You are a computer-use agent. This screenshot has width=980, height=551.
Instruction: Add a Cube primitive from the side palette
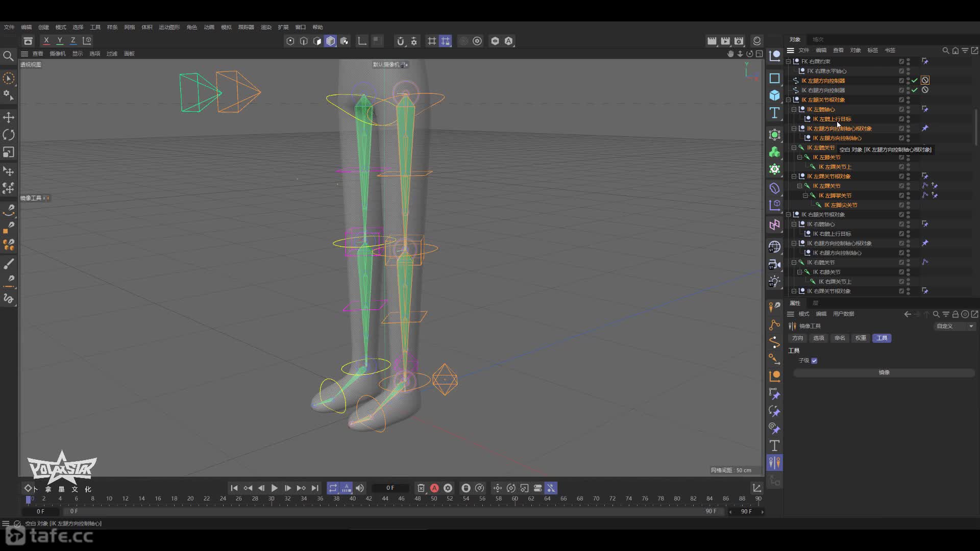[774, 95]
